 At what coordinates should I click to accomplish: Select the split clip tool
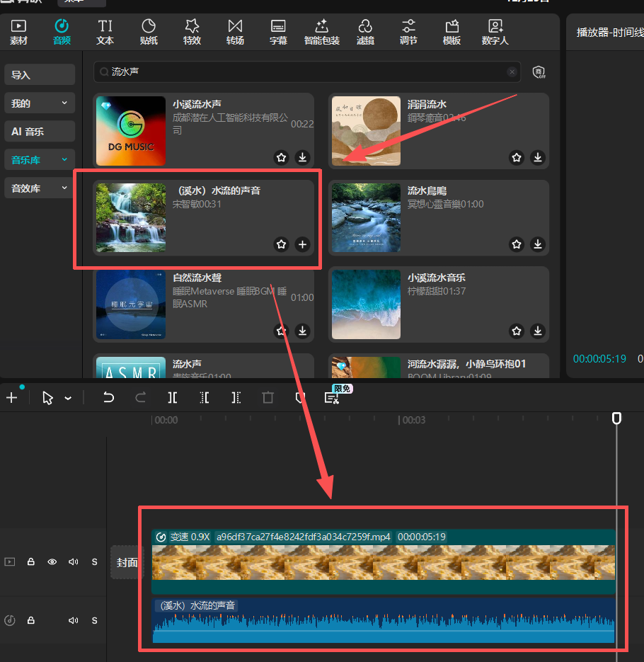172,397
